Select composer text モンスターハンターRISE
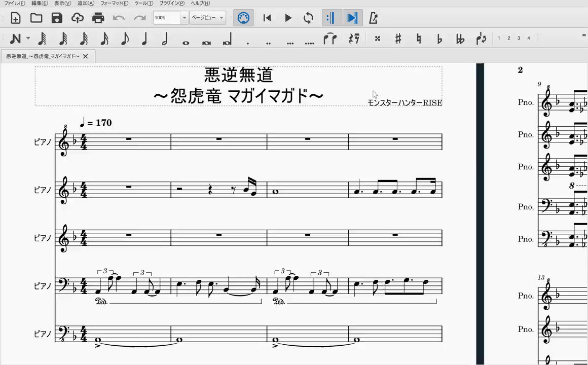Screen dimensions: 588x365 pos(405,102)
